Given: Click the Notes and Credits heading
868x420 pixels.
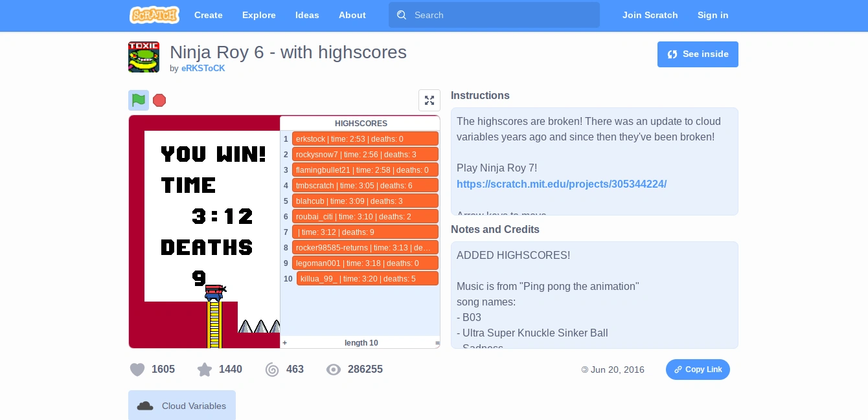Looking at the screenshot, I should tap(495, 230).
